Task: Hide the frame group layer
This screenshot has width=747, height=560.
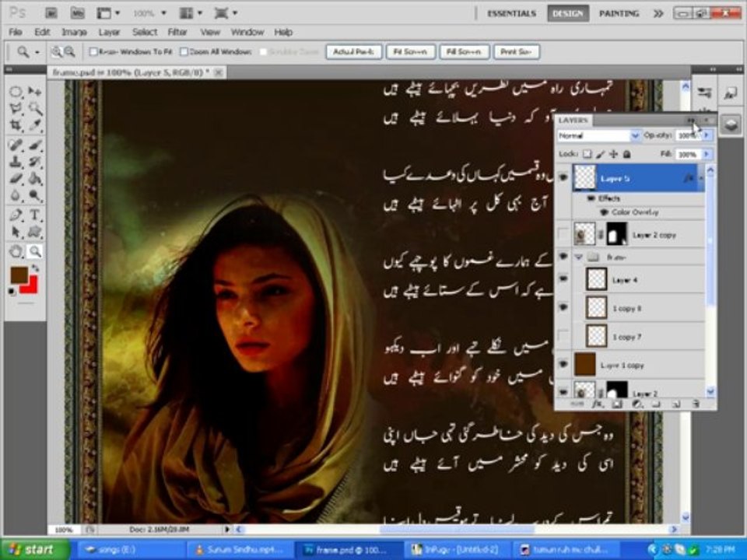Action: click(563, 256)
